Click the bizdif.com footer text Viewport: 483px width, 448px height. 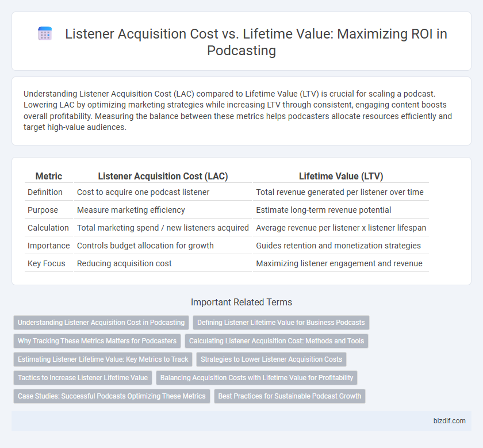pos(450,421)
